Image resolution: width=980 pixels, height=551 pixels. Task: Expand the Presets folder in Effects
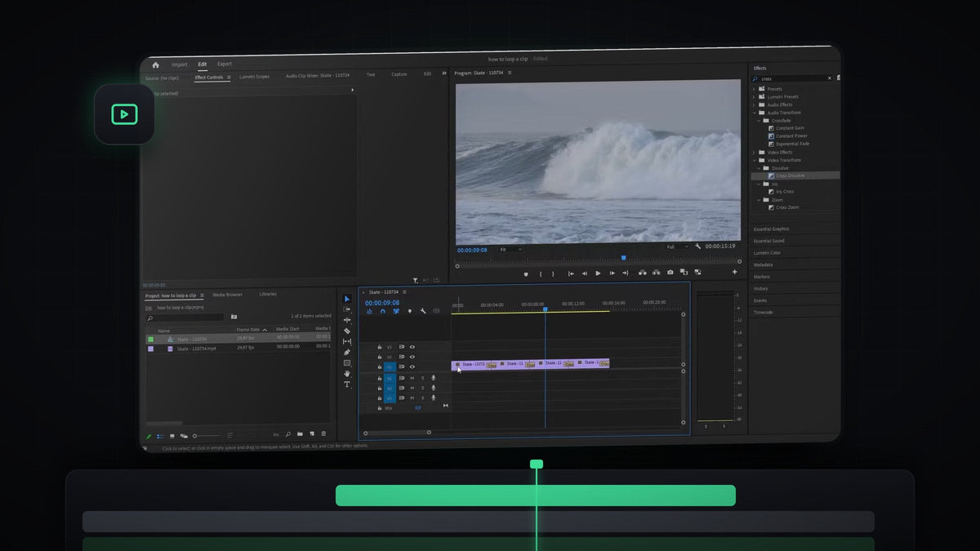754,88
